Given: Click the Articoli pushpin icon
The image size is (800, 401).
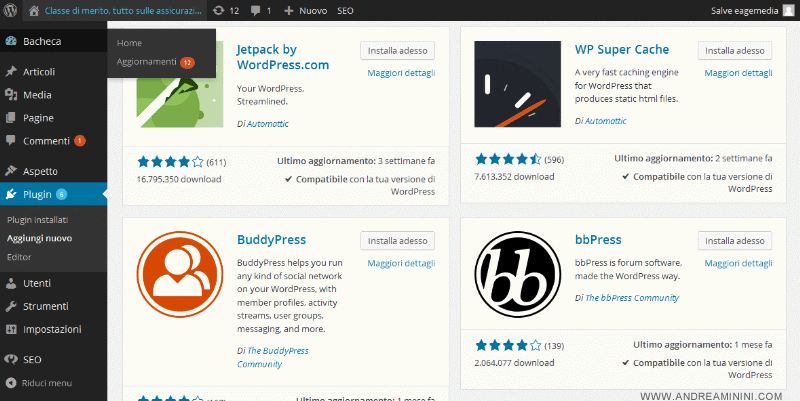Looking at the screenshot, I should 11,71.
